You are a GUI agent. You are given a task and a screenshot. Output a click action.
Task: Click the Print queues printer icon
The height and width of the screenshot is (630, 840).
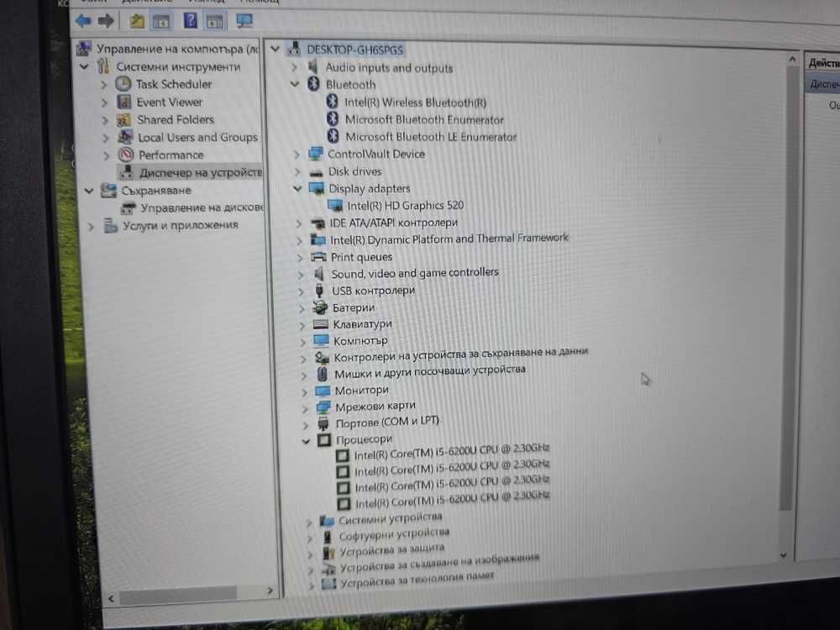coord(318,257)
